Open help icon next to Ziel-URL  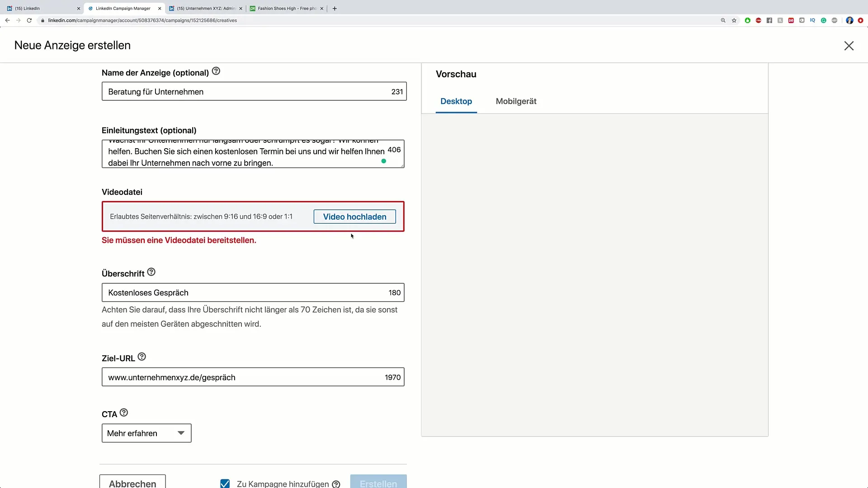[x=142, y=357]
